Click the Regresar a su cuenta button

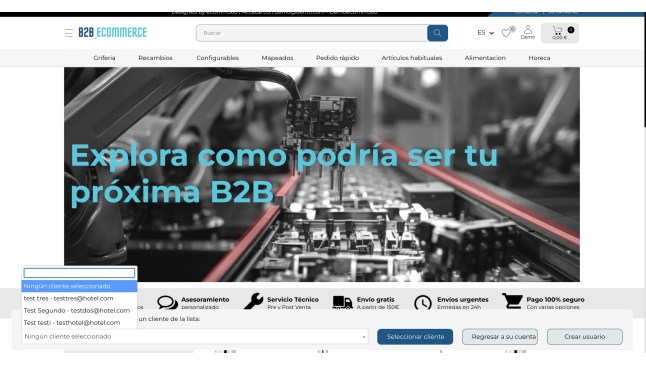pyautogui.click(x=500, y=336)
